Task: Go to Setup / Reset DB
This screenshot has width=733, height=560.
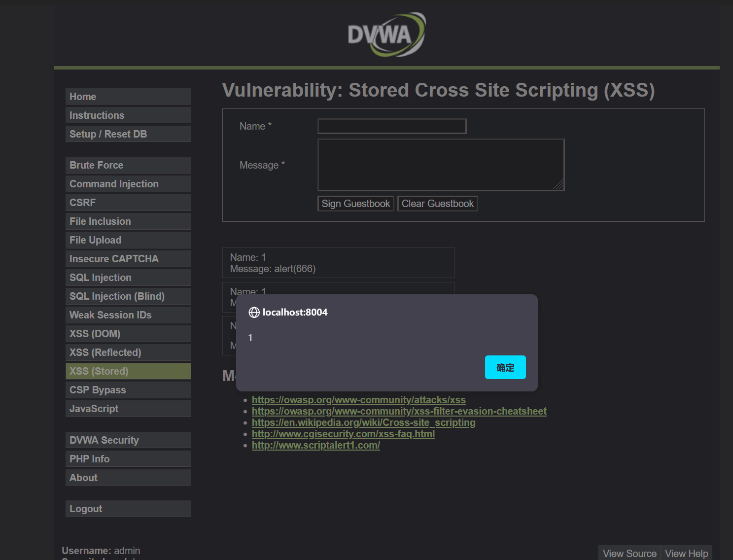Action: point(128,134)
